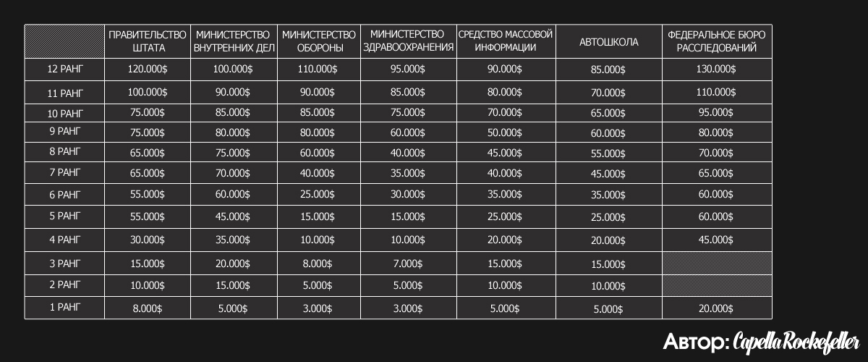
Task: Click the Правительство штата column header
Action: pos(148,42)
